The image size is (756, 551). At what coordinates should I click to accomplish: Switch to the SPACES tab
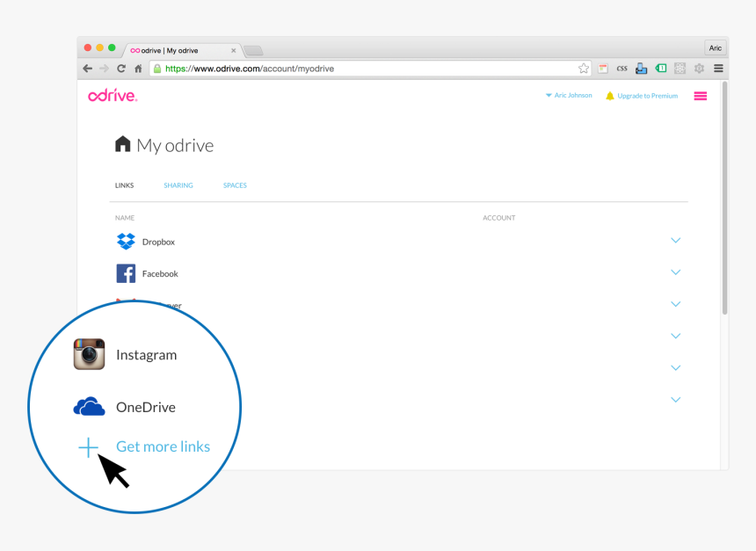click(x=235, y=185)
